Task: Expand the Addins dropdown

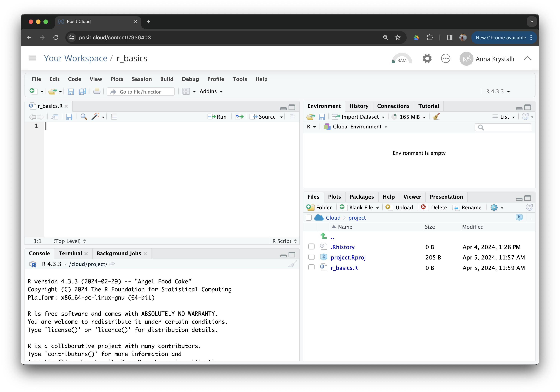Action: pyautogui.click(x=211, y=92)
